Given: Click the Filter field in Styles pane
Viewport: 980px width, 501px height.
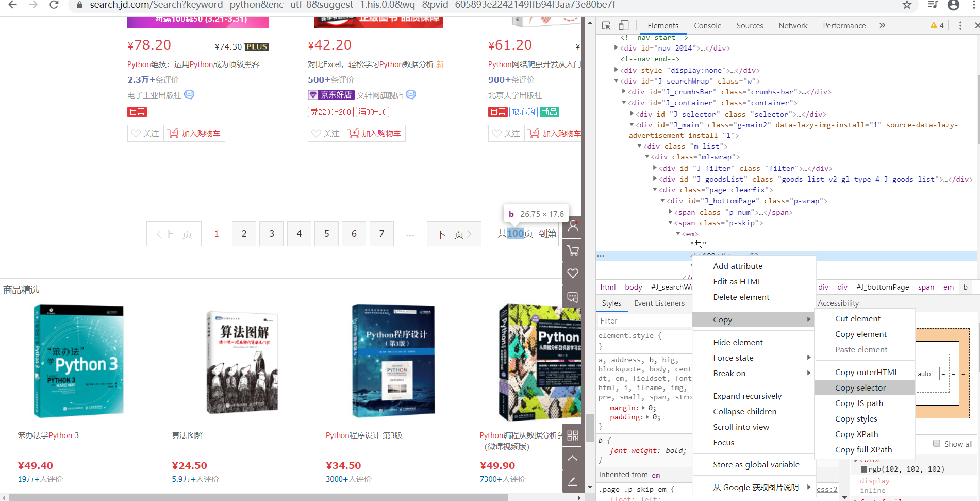Looking at the screenshot, I should pos(644,320).
